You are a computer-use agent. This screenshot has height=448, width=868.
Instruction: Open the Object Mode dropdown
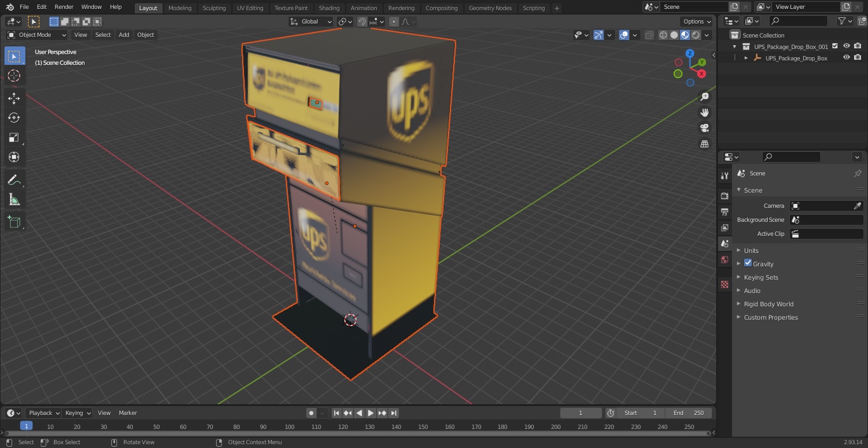click(37, 35)
